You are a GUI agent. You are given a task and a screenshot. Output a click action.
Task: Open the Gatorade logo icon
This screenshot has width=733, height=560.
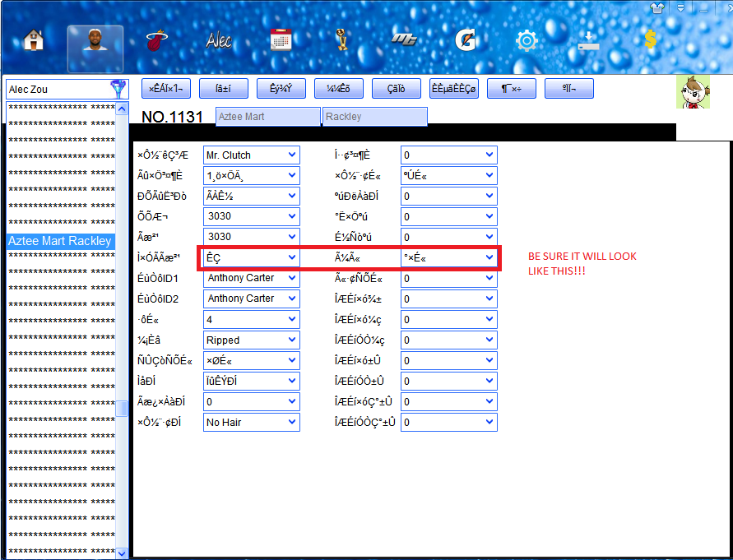click(466, 40)
